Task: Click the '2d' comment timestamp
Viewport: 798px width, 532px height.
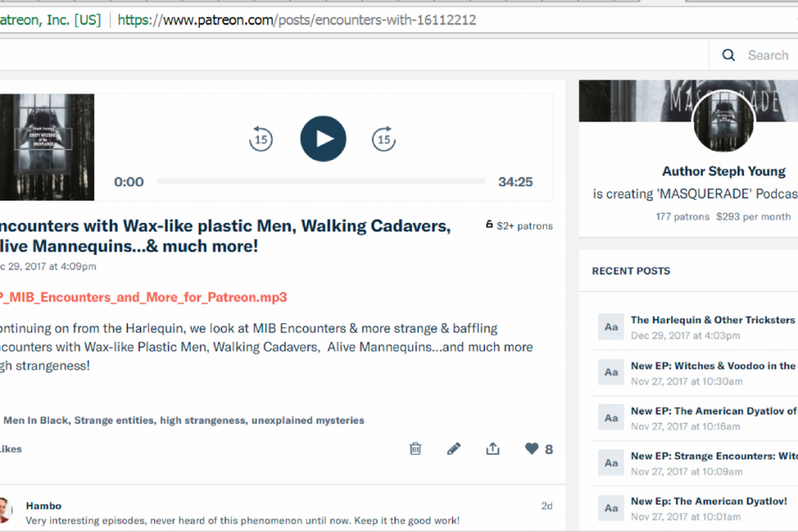Action: [546, 506]
